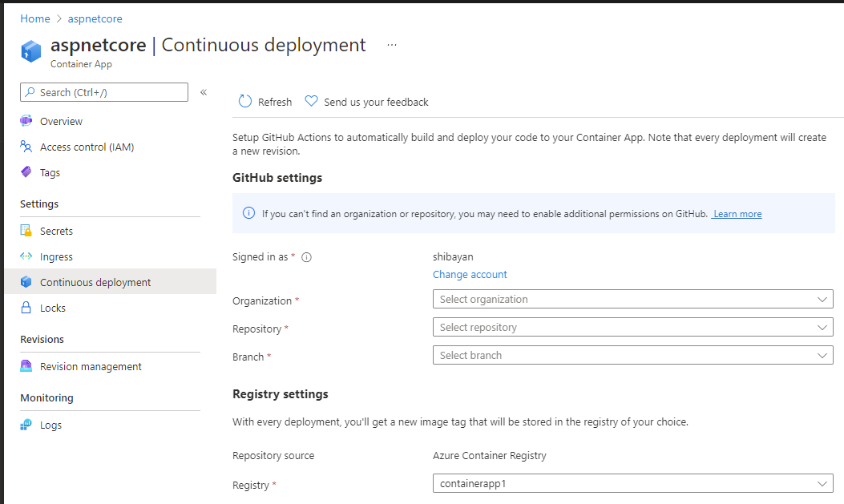844x504 pixels.
Task: Collapse the sidebar with the double-chevron icon
Action: tap(204, 92)
